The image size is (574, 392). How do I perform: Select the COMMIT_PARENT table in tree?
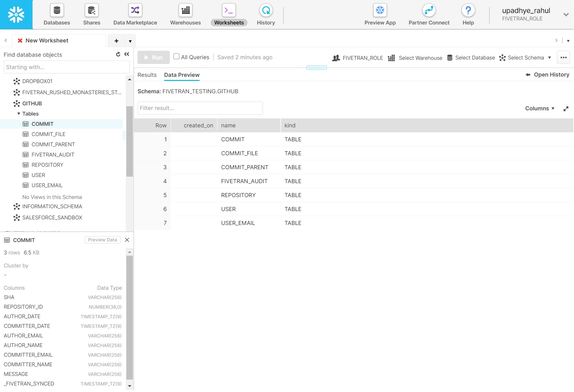coord(53,144)
